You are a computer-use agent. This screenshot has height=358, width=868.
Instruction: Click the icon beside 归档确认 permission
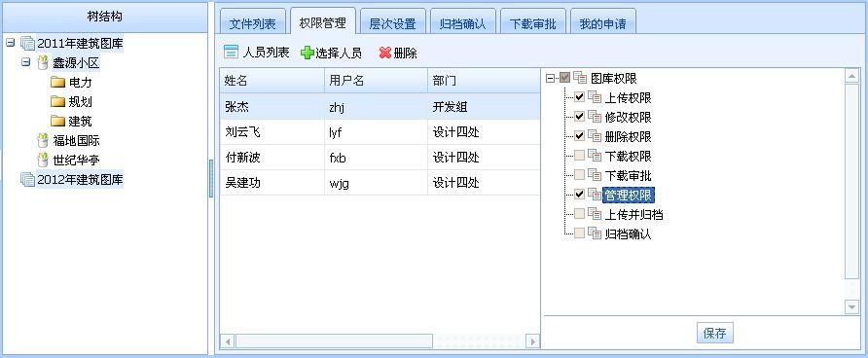pyautogui.click(x=595, y=233)
